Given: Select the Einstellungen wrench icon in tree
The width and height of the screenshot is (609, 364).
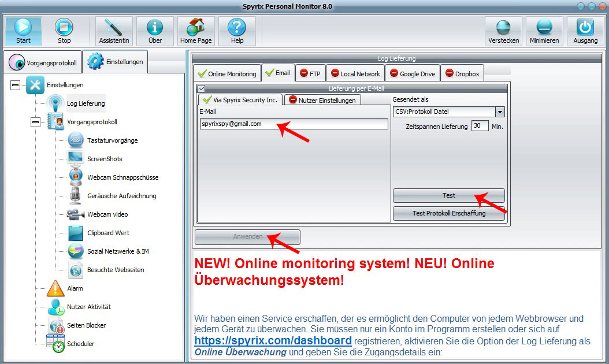Looking at the screenshot, I should coord(35,85).
